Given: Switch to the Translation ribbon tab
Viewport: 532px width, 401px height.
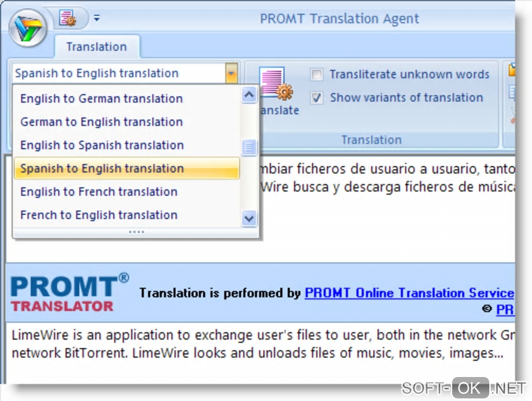Looking at the screenshot, I should [96, 46].
